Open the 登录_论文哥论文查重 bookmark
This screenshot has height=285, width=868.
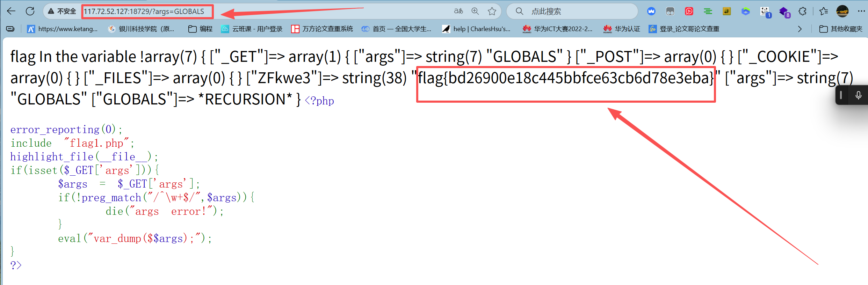[x=684, y=29]
